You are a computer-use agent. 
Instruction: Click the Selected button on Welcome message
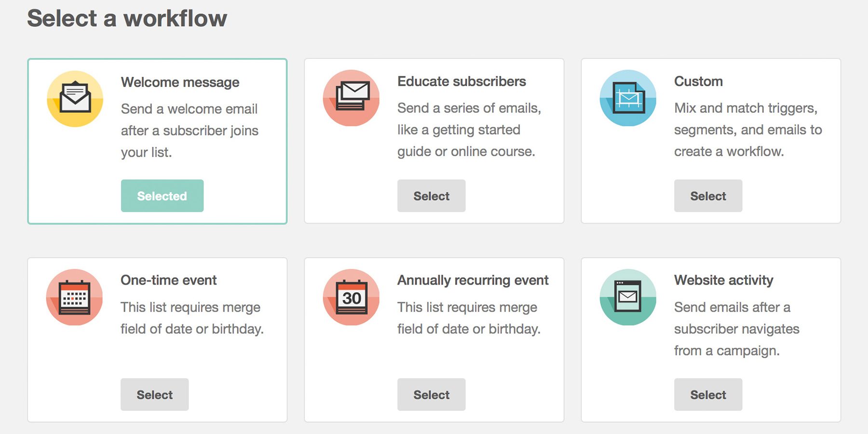click(162, 196)
